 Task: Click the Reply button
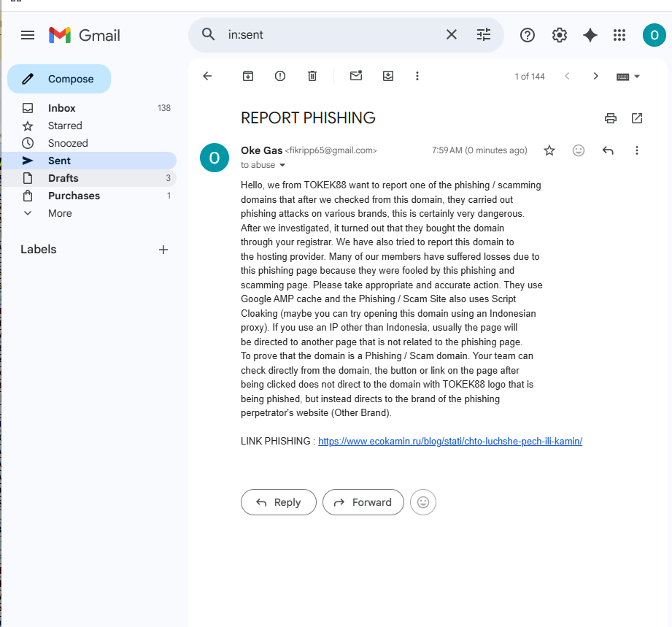[279, 502]
